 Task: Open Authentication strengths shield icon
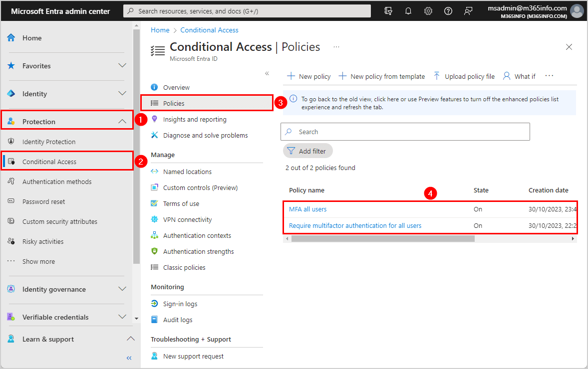click(x=155, y=251)
